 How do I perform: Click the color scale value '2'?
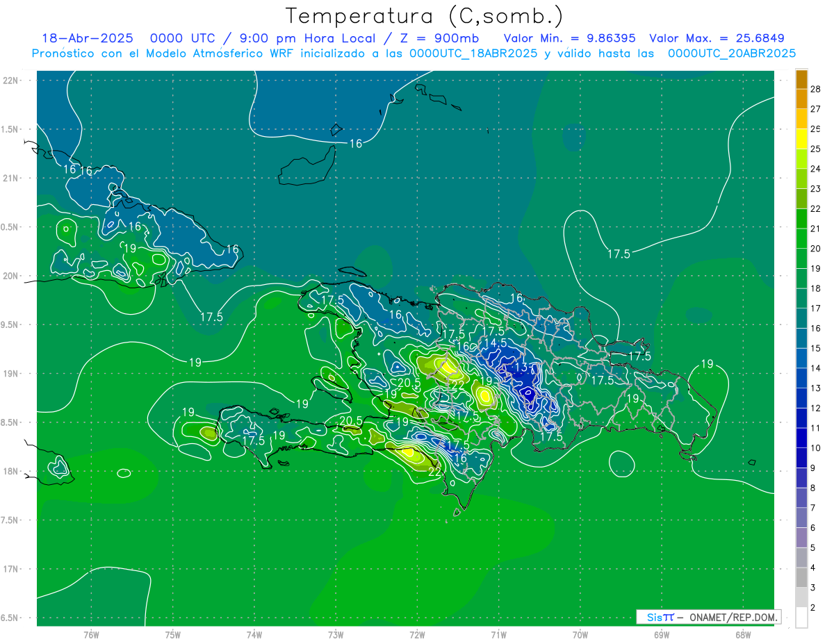pos(813,608)
